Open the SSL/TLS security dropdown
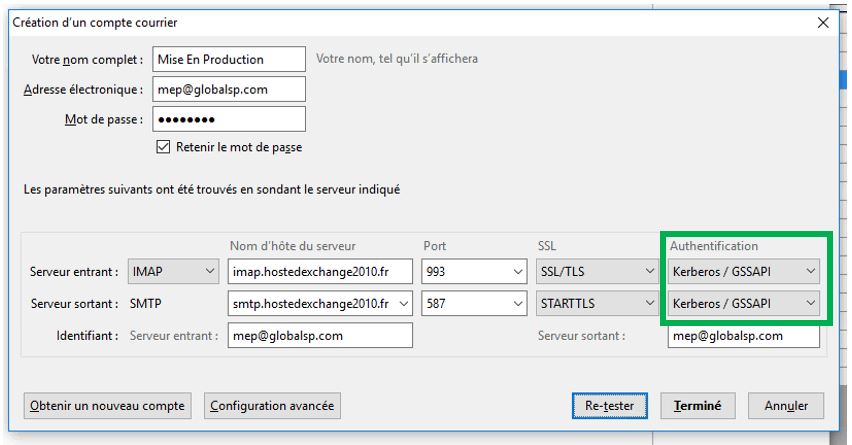The width and height of the screenshot is (852, 445). (x=593, y=270)
